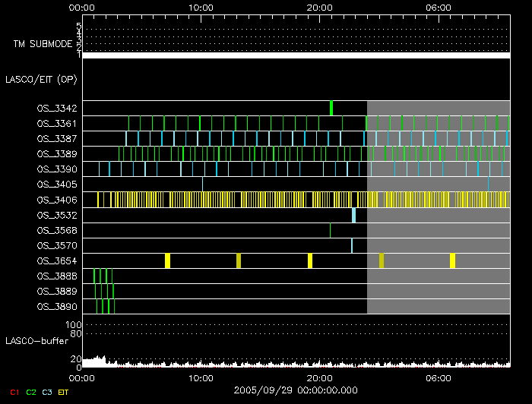Viewport: 532px width, 404px height.
Task: Click the 06:00 tick label on the bottom axis
Action: (x=439, y=377)
